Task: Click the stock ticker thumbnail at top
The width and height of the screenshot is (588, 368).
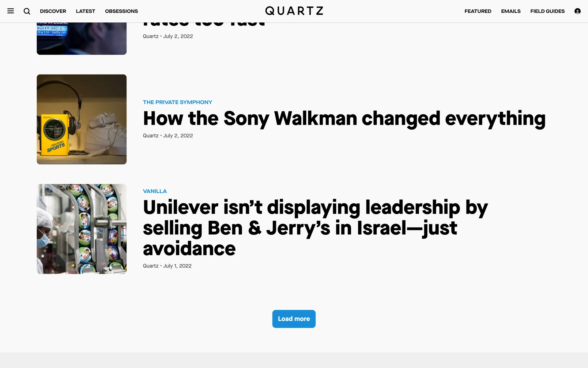Action: pos(81,39)
